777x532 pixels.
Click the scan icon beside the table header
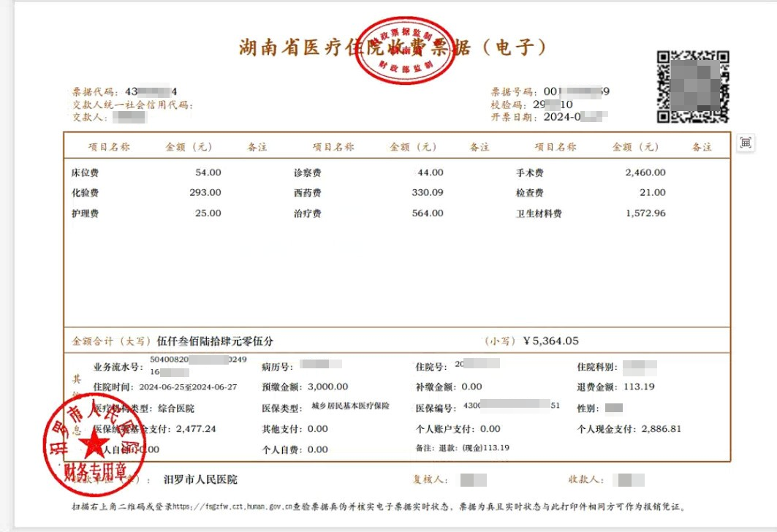coord(746,143)
